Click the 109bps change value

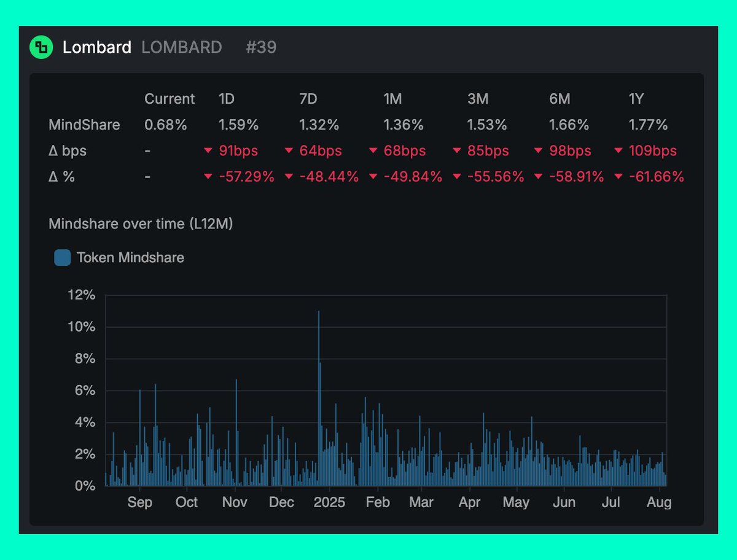[653, 151]
